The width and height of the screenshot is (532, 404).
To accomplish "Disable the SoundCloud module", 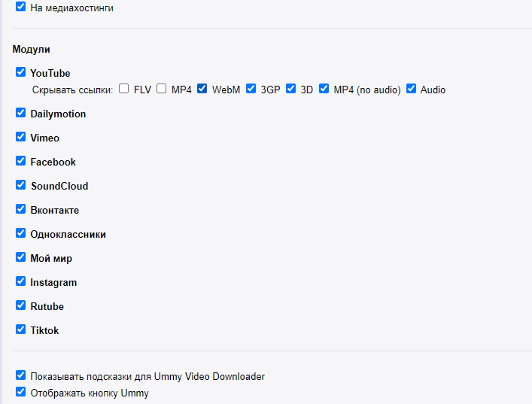I will pos(21,185).
